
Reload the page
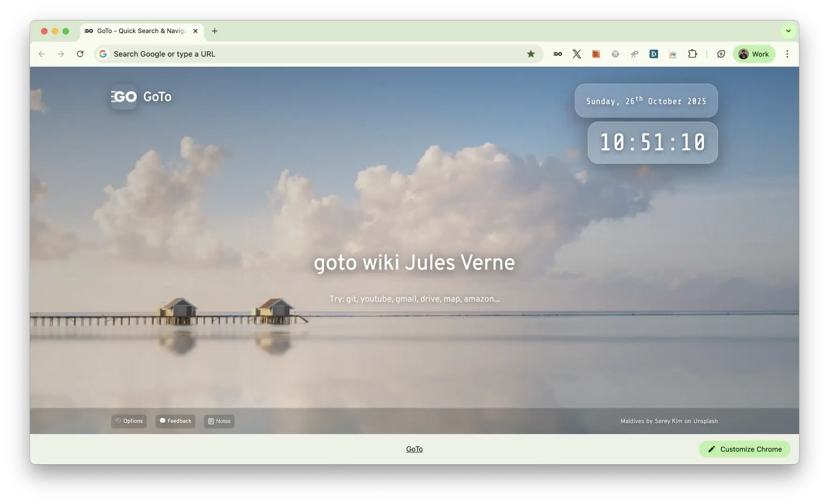click(80, 54)
